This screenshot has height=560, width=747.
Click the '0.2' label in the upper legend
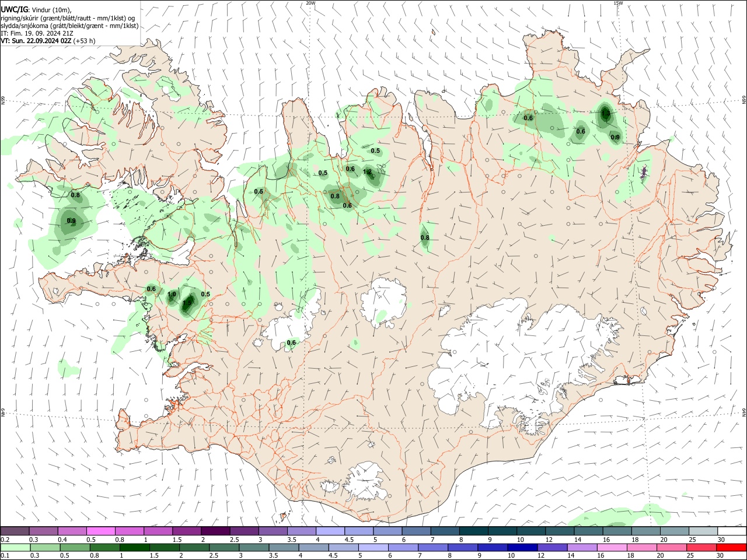(5, 540)
